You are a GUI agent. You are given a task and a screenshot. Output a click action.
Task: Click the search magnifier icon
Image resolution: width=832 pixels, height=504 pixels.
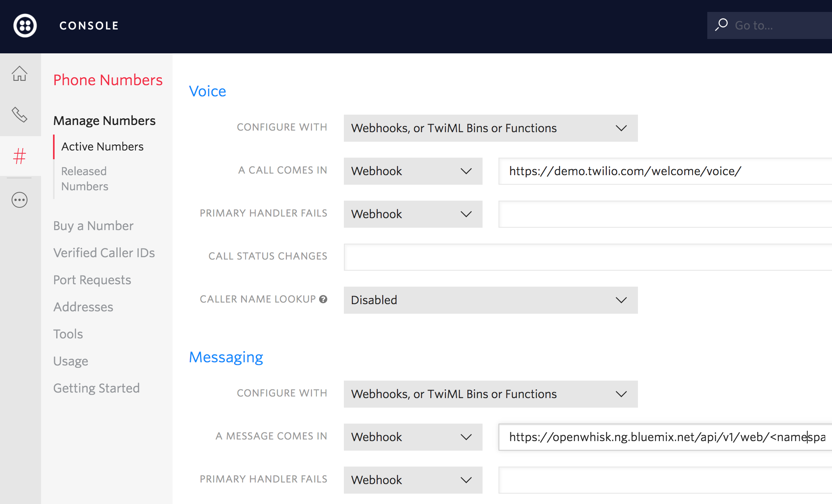pos(721,25)
